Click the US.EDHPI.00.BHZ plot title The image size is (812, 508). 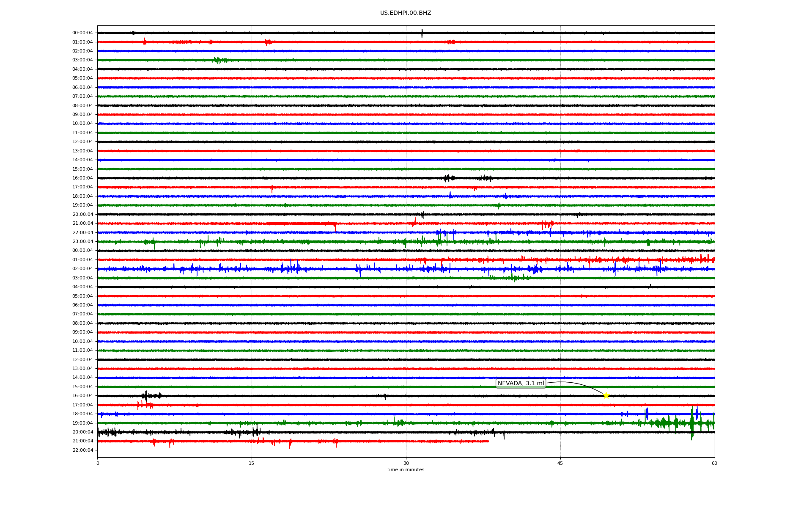click(405, 13)
